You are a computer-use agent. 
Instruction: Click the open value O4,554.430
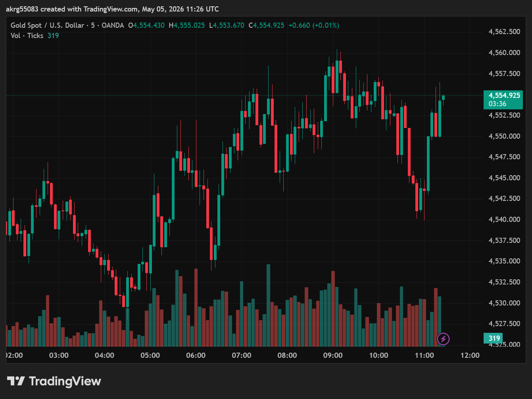[146, 25]
